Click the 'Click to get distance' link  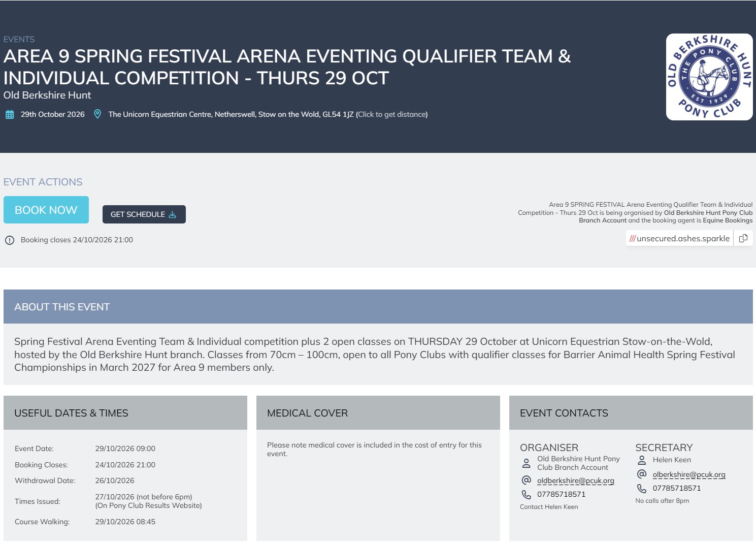392,114
